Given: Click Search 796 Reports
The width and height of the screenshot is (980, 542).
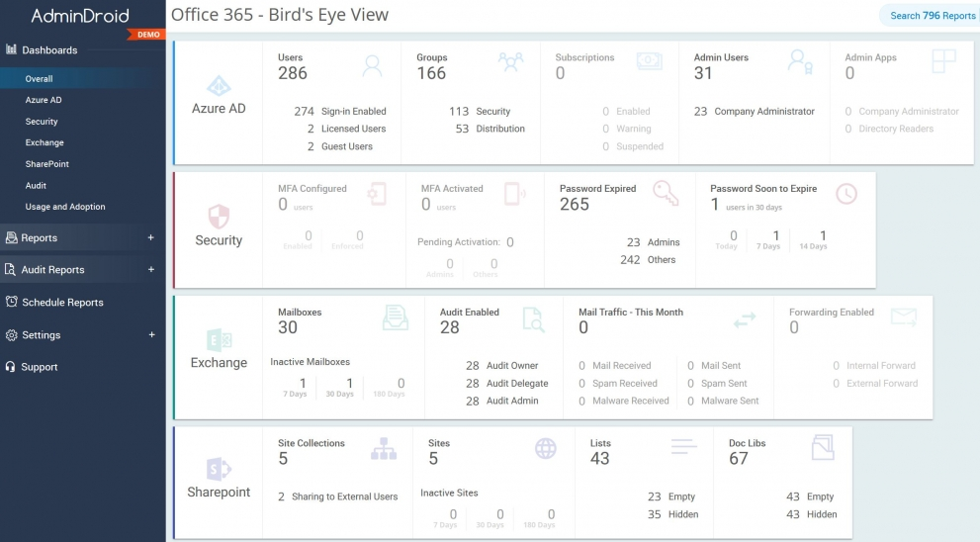Looking at the screenshot, I should (933, 16).
